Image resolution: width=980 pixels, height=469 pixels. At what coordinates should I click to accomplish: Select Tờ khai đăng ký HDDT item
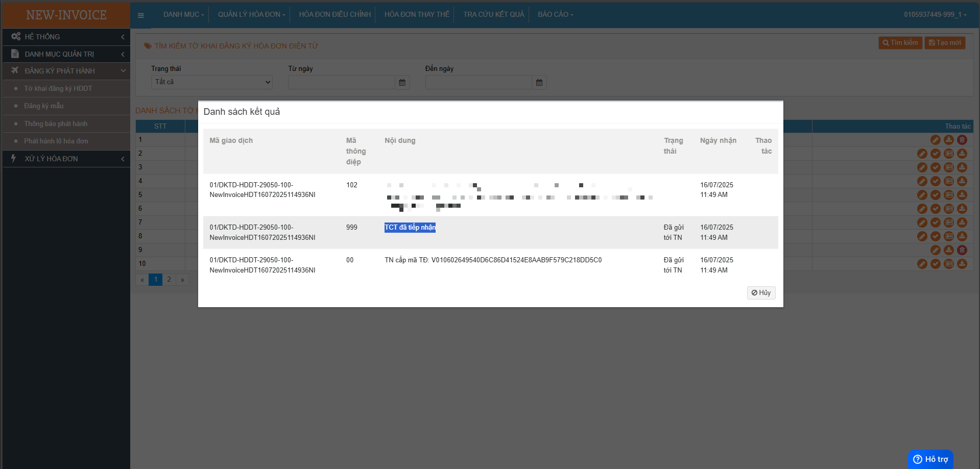(x=58, y=88)
